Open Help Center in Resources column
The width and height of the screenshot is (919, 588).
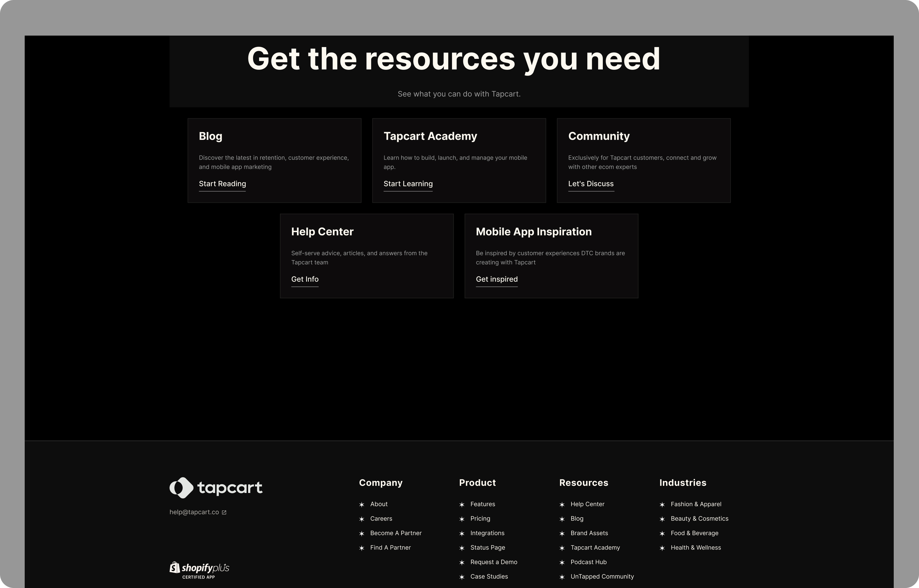click(x=587, y=504)
